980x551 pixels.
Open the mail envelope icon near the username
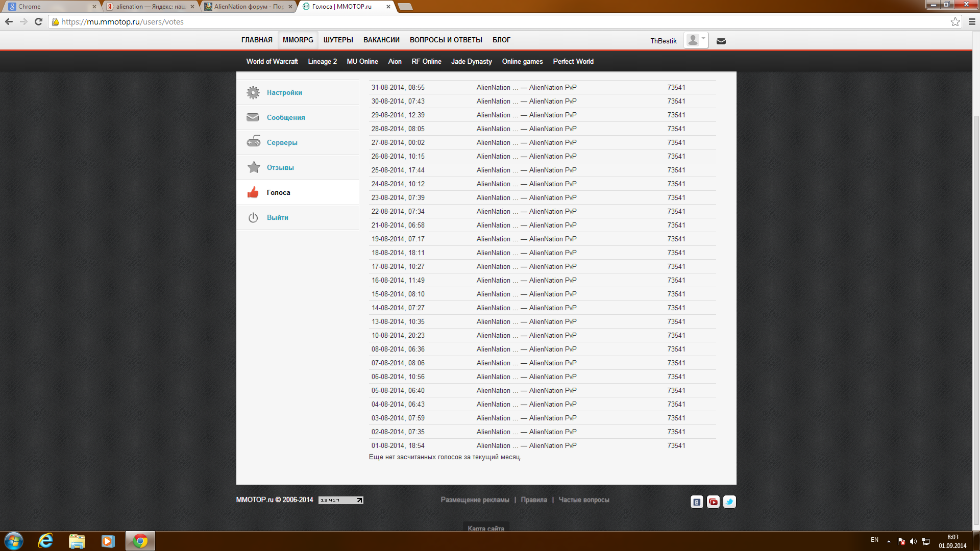[721, 41]
